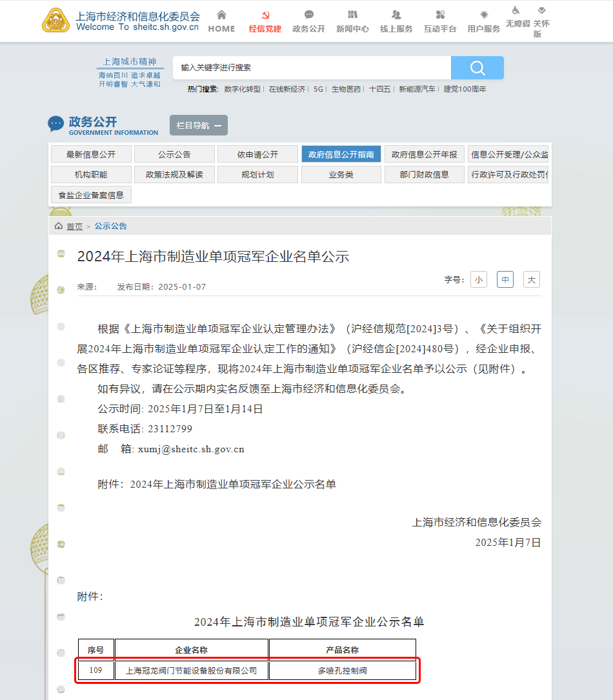613x700 pixels.
Task: Open the 公示公告 tab
Action: (174, 154)
